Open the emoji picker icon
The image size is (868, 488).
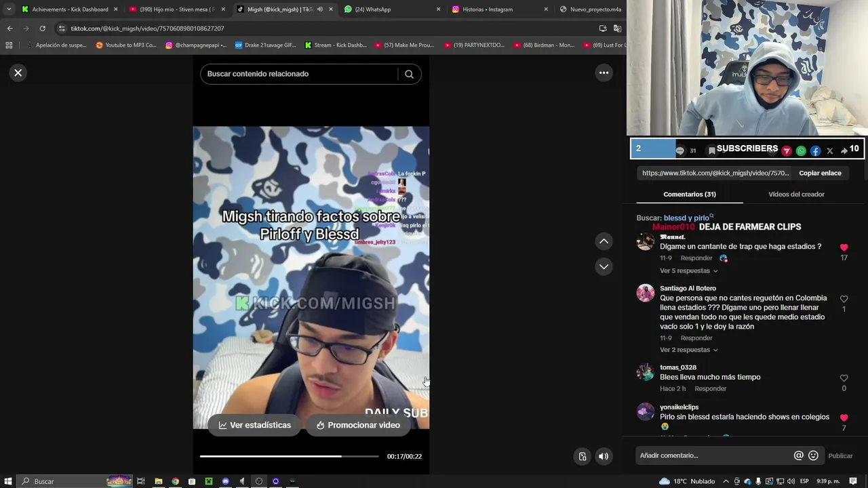pos(813,455)
